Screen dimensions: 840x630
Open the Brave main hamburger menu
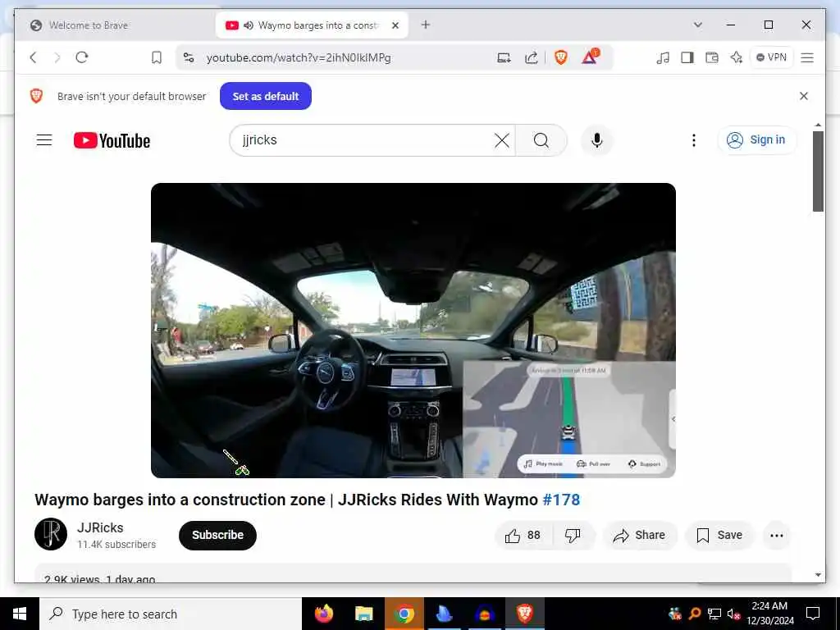(807, 57)
